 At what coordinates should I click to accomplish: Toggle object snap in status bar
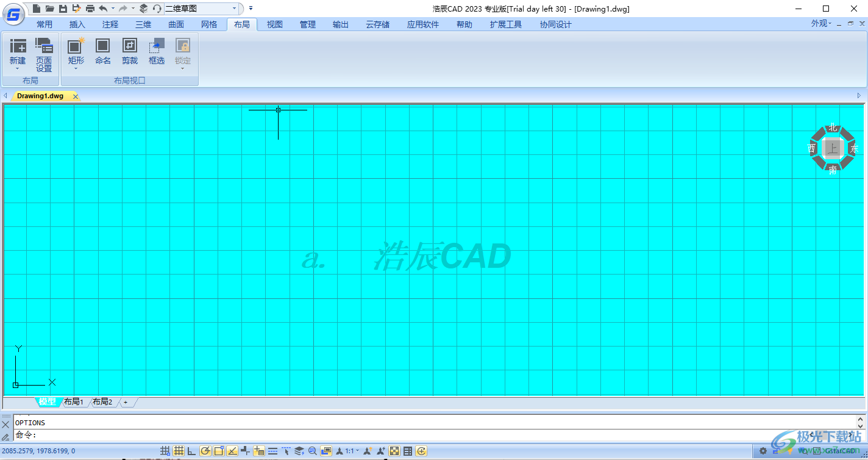[219, 451]
